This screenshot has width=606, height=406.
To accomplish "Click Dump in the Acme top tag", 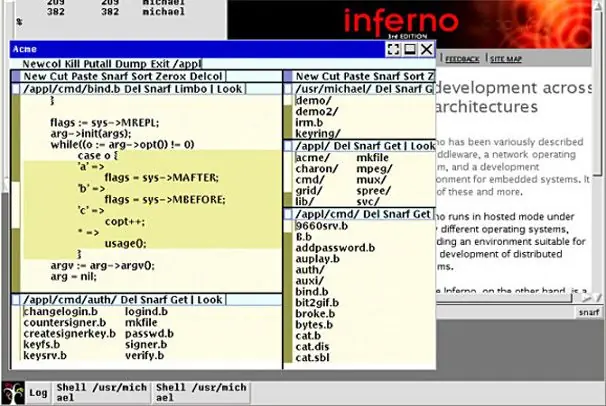I will (129, 64).
